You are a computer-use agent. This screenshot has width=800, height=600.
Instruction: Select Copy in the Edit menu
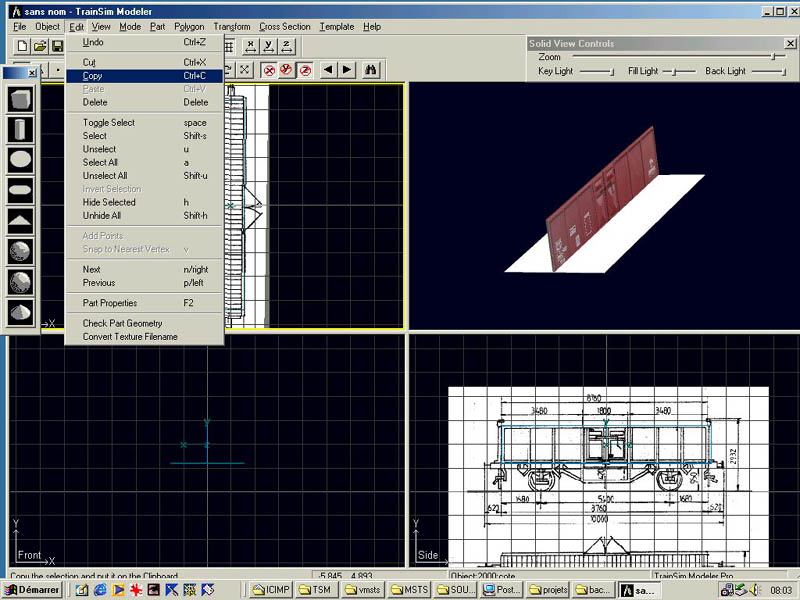click(92, 76)
